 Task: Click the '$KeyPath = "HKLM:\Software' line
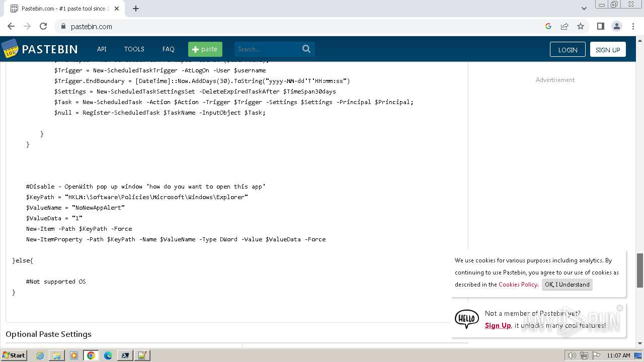(x=137, y=197)
